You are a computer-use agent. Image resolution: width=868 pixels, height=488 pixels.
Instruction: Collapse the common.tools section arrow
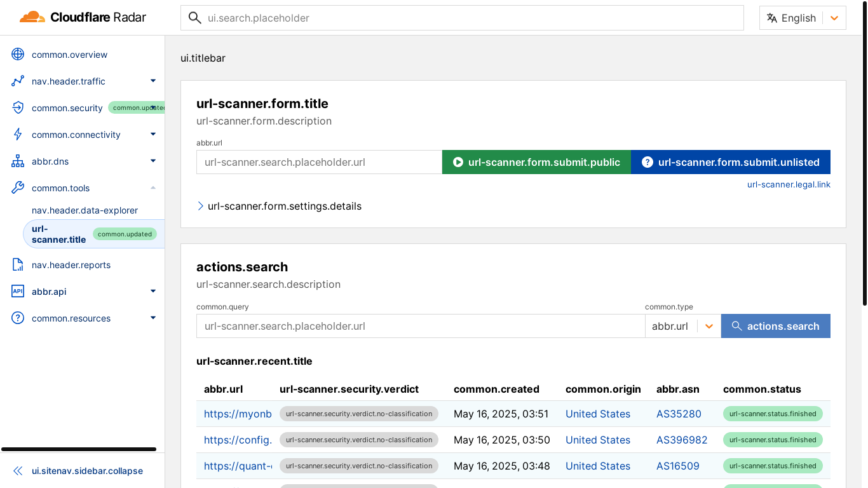click(153, 188)
